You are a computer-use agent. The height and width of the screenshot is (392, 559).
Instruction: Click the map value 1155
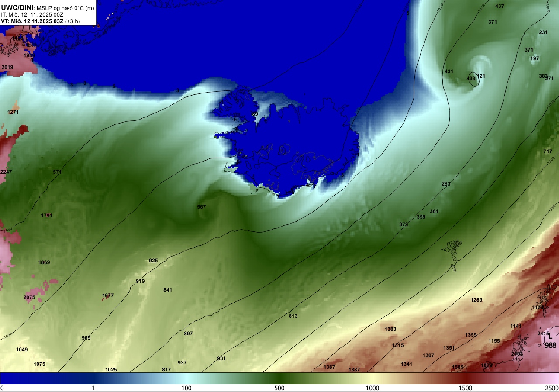494,341
